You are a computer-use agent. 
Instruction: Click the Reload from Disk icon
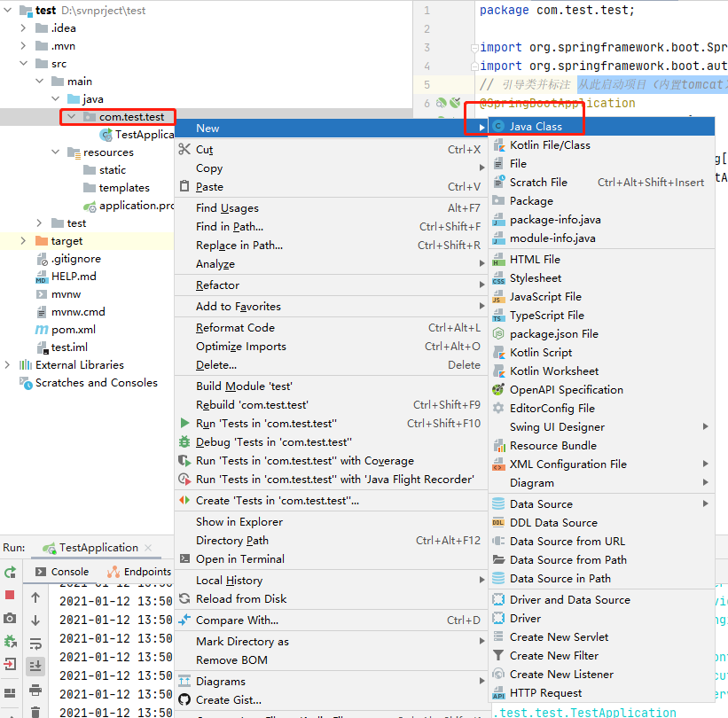[x=184, y=598]
